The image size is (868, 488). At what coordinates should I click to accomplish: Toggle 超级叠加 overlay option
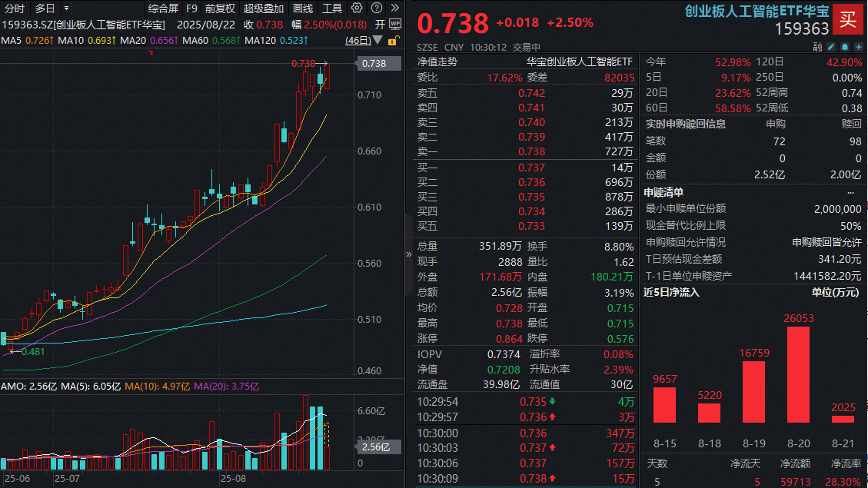pos(263,8)
